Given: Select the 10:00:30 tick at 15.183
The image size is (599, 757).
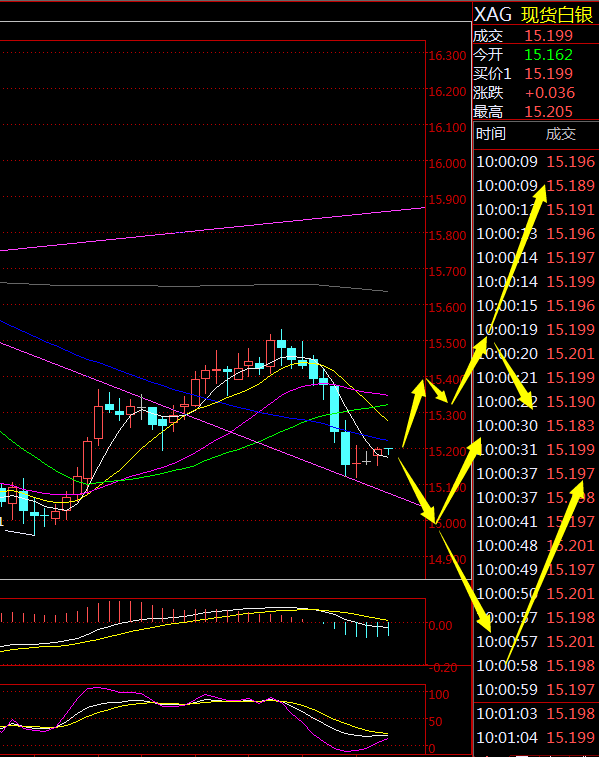Looking at the screenshot, I should (536, 425).
